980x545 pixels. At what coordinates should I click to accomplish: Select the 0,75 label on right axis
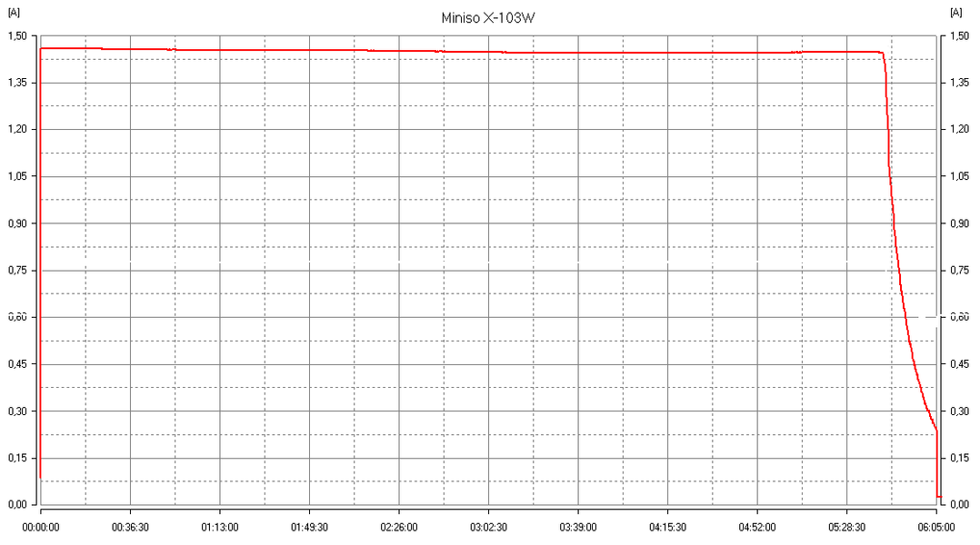click(x=959, y=271)
